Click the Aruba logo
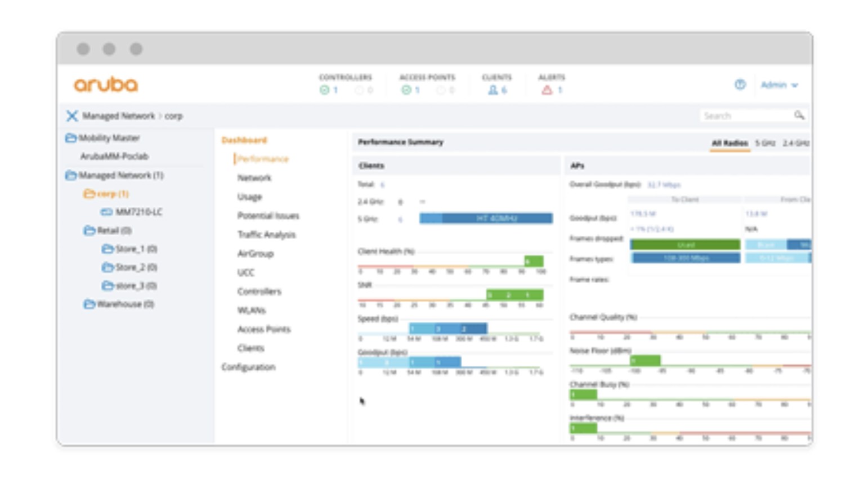The width and height of the screenshot is (868, 485). 106,84
